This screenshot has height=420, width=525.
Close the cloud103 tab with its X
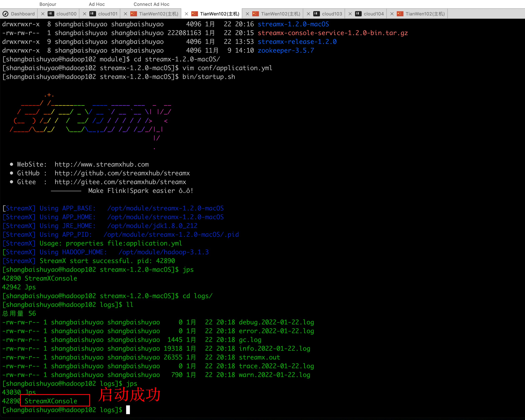[x=308, y=14]
